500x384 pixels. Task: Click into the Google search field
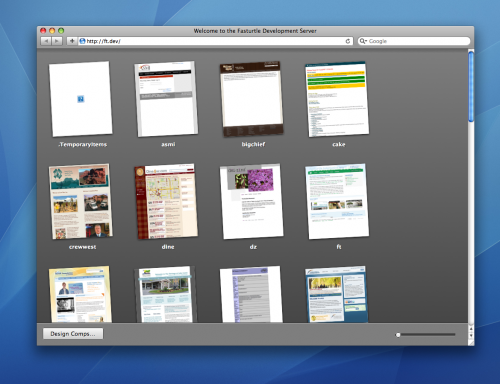[414, 41]
